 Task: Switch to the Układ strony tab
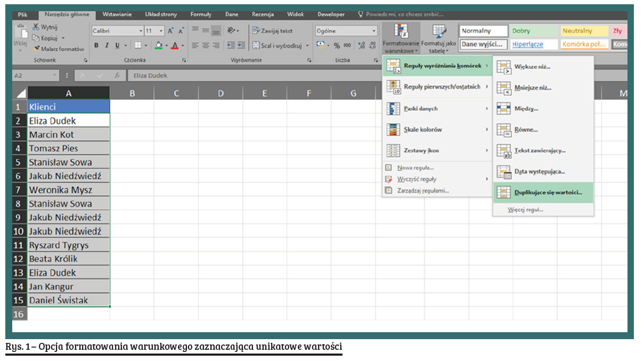tap(161, 14)
